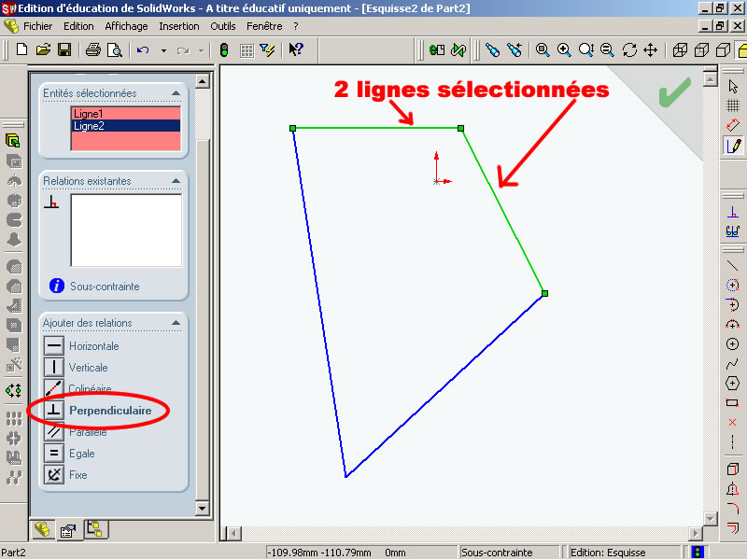
Task: Open the Outils menu
Action: (223, 26)
